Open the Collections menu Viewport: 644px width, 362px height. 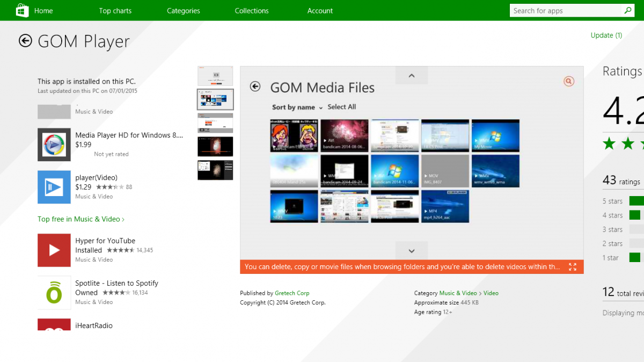coord(252,11)
